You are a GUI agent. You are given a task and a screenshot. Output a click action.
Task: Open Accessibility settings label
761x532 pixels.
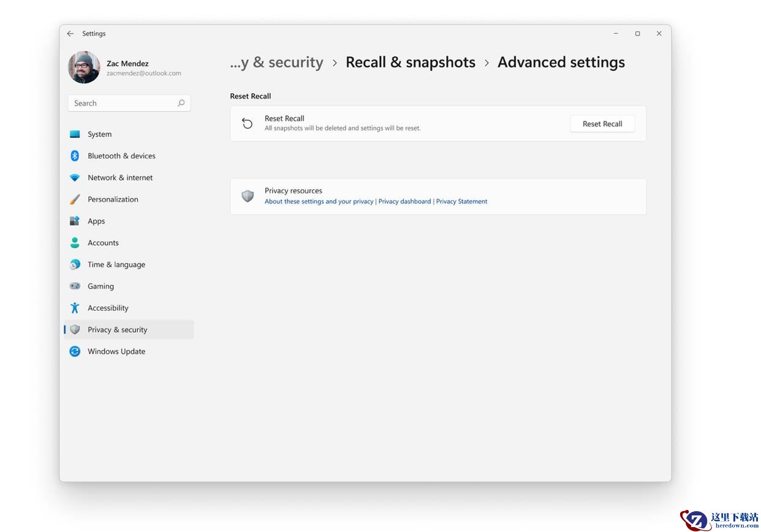click(108, 308)
